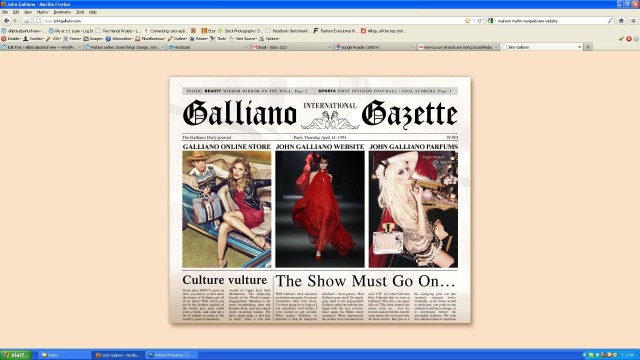Click the Forward arrow navigation button

[x=16, y=20]
